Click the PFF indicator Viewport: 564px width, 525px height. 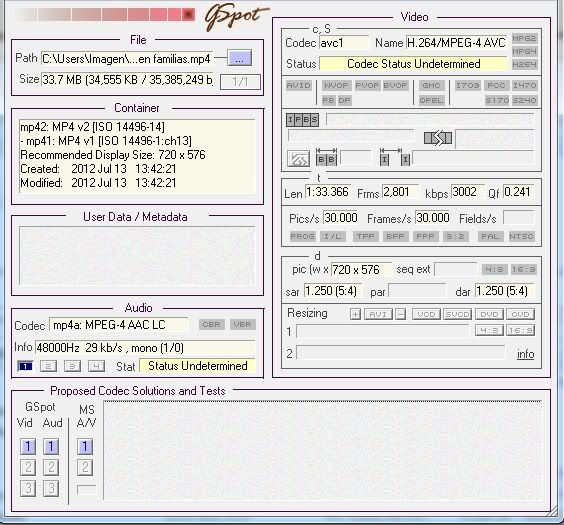point(425,236)
